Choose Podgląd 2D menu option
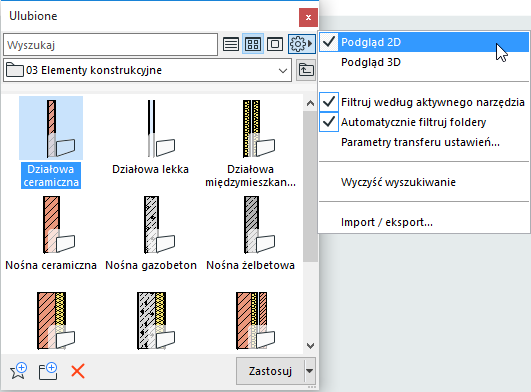The image size is (531, 392). tap(424, 42)
